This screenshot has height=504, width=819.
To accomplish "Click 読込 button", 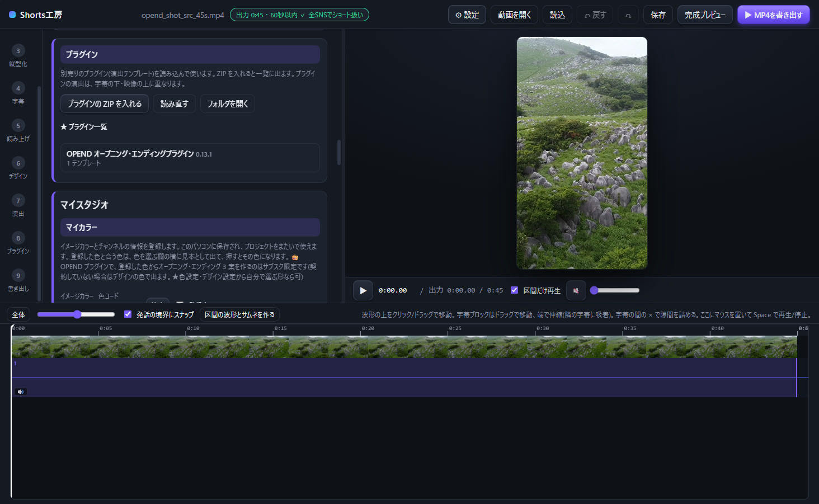I will point(557,15).
